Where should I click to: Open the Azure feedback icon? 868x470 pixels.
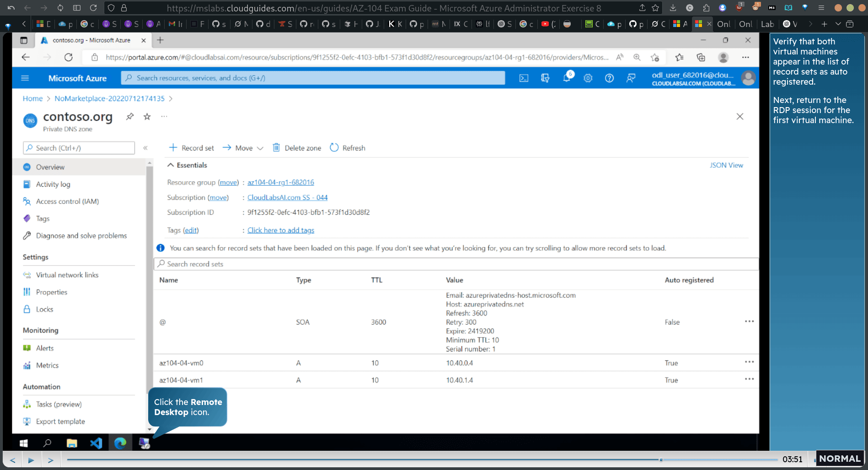click(x=631, y=78)
